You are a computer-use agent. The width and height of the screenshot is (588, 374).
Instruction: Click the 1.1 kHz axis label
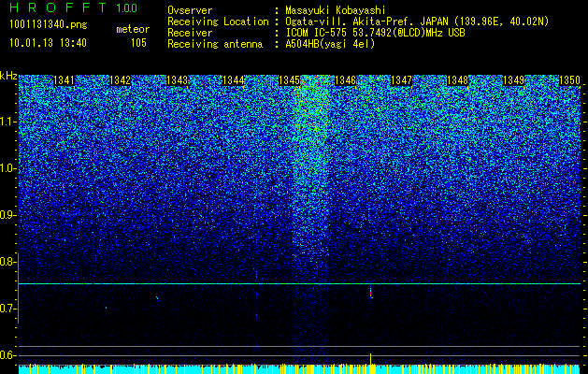(x=7, y=122)
